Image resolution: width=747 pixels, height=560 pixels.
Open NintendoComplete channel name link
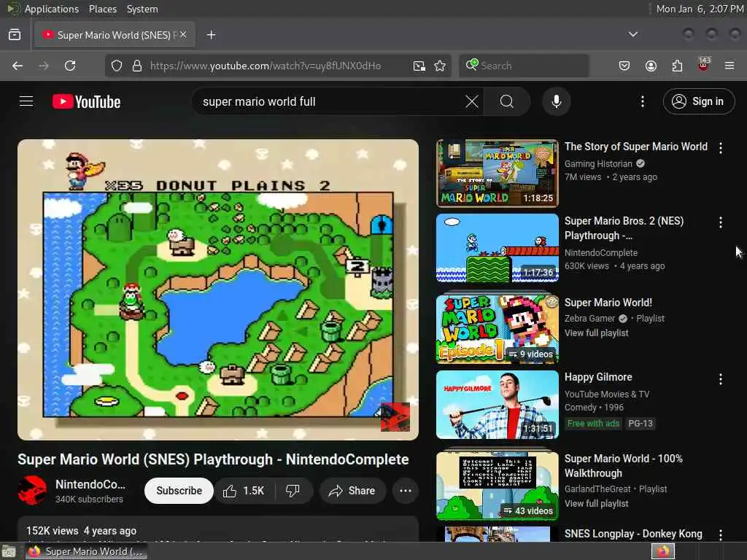coord(90,484)
